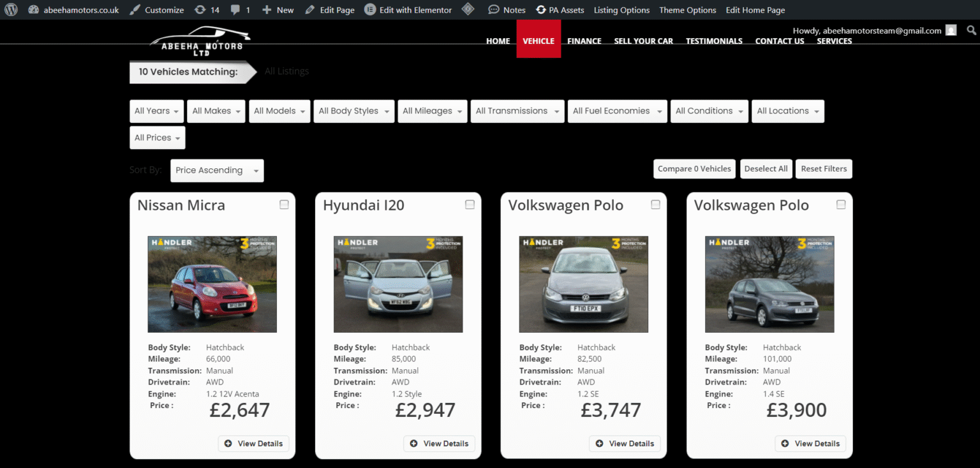The image size is (980, 468).
Task: View Details for the £3,900 Volkswagen Polo
Action: [x=811, y=444]
